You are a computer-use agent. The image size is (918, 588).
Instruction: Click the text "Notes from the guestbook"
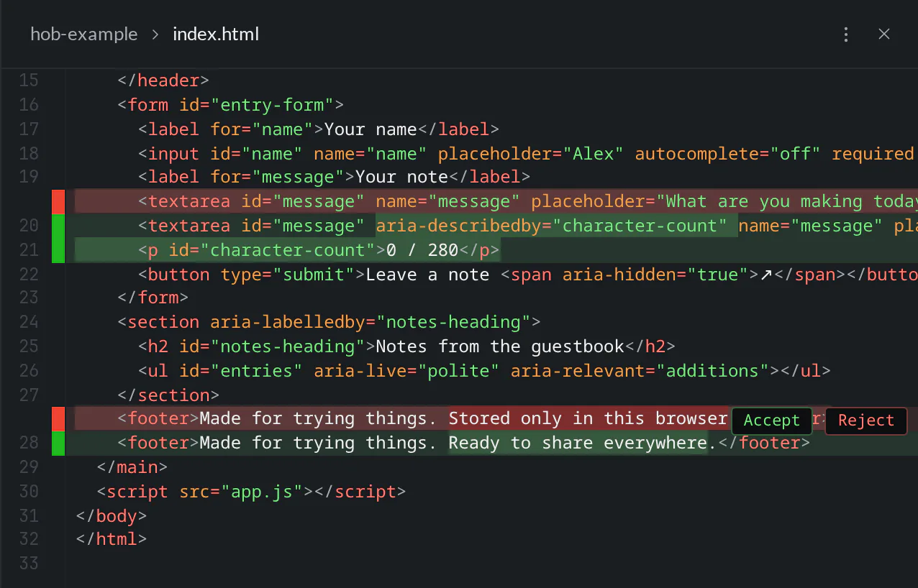[500, 346]
